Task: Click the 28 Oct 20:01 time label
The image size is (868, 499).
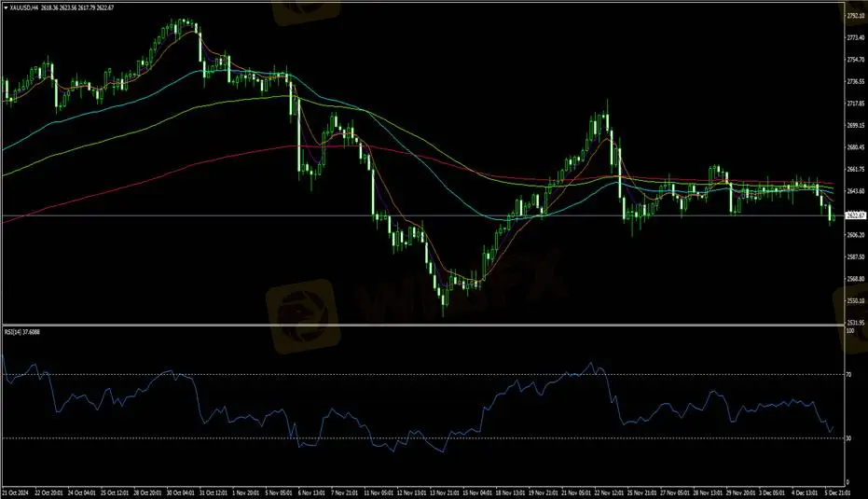Action: (x=148, y=492)
